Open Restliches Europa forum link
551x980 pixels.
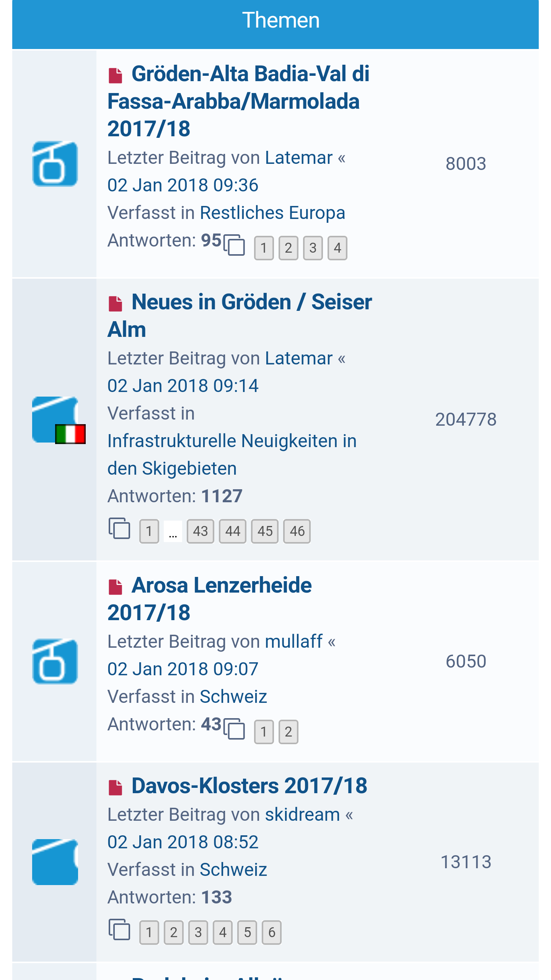[272, 213]
